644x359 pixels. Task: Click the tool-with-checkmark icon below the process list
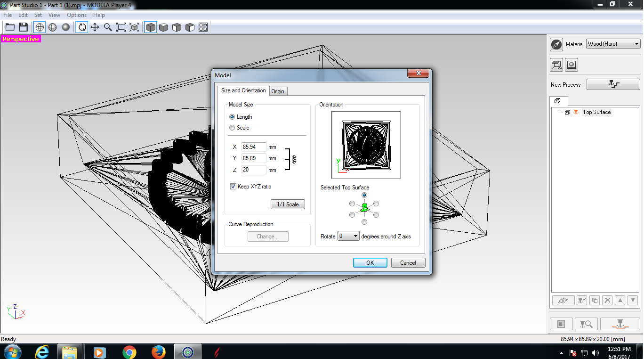point(582,300)
